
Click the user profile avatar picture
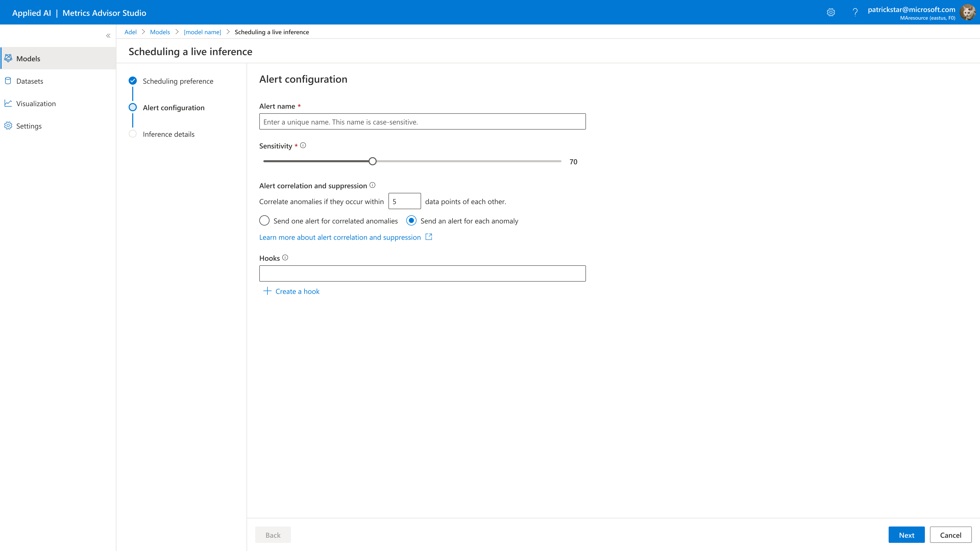(x=967, y=12)
